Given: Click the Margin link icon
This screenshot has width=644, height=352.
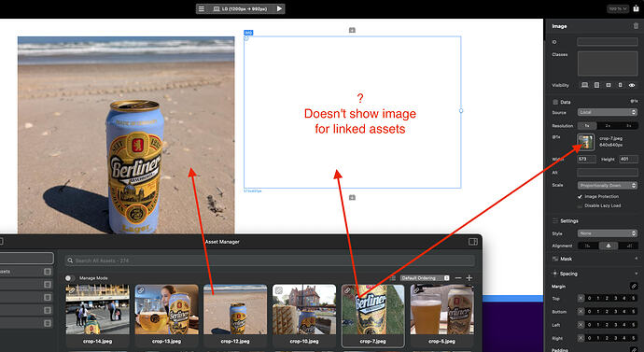Looking at the screenshot, I should coord(634,286).
